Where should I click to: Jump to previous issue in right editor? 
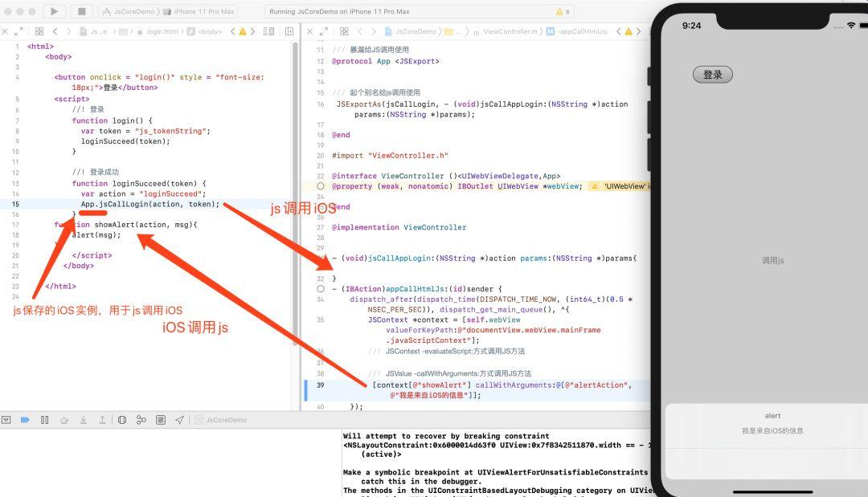618,31
